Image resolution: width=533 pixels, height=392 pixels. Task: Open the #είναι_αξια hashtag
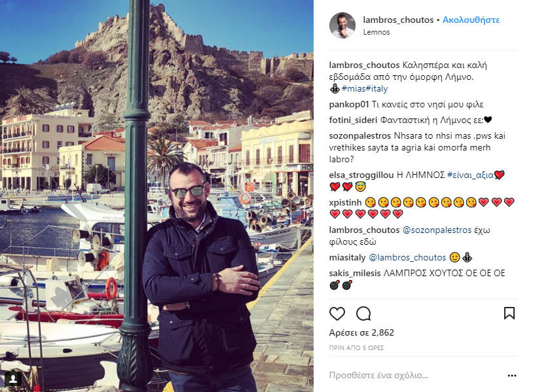[470, 175]
